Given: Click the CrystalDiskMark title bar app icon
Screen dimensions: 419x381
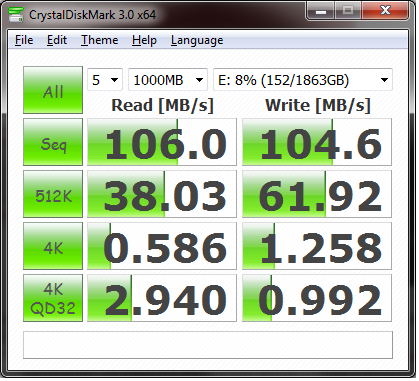Looking at the screenshot, I should [x=16, y=14].
